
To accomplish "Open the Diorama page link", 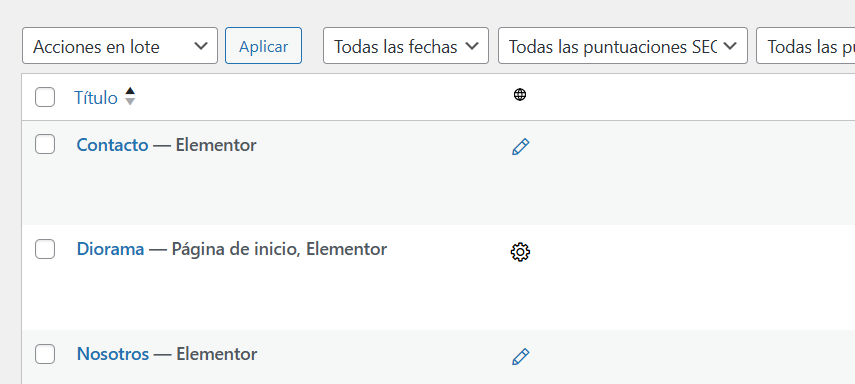I will pos(110,249).
